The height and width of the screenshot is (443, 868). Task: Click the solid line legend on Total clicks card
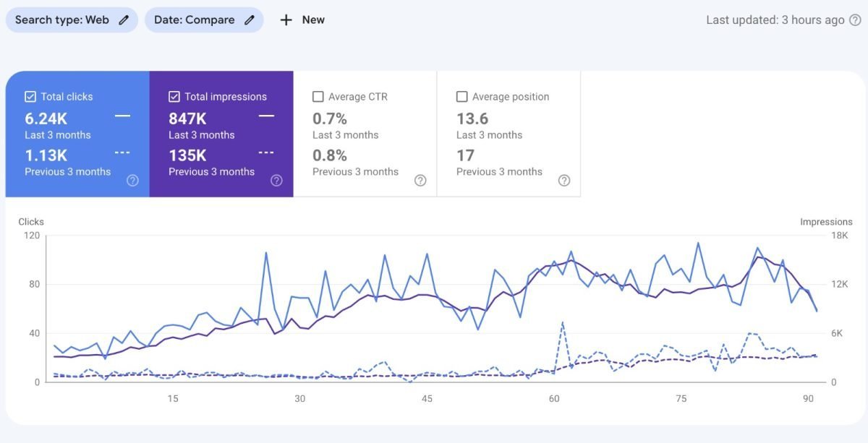(122, 116)
